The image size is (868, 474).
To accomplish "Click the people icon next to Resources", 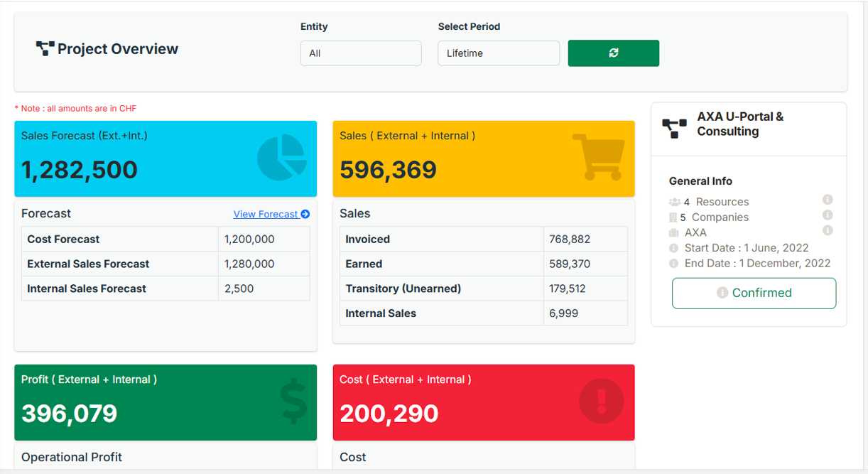I will click(674, 203).
